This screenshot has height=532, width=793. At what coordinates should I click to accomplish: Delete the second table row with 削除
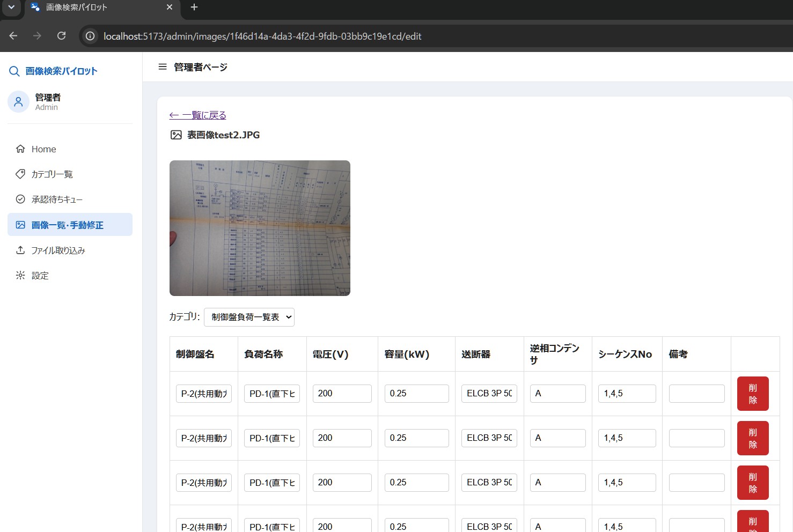(753, 438)
